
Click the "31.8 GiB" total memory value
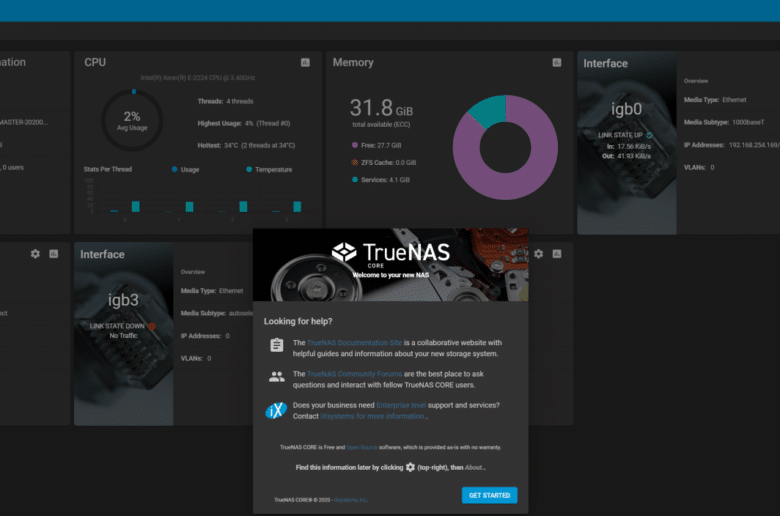[381, 107]
